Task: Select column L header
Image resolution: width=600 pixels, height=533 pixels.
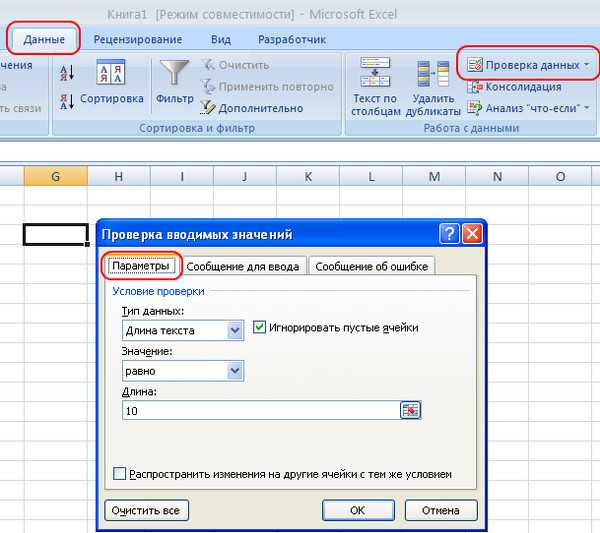Action: click(x=371, y=176)
